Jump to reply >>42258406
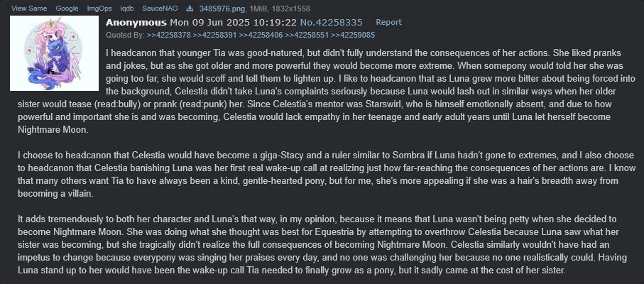Viewport: 644px width, 284px height. click(x=261, y=35)
